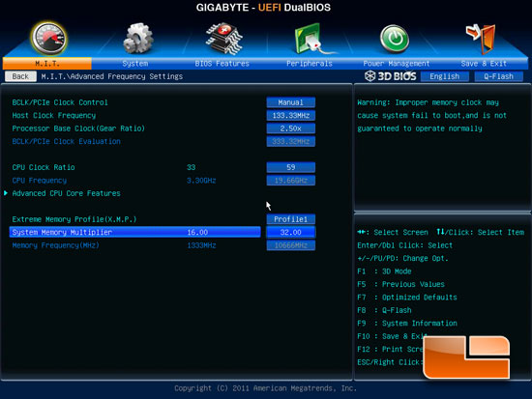Click the M.I.T.\Advanced Frequency Settings breadcrumb
This screenshot has width=532, height=399.
click(111, 76)
